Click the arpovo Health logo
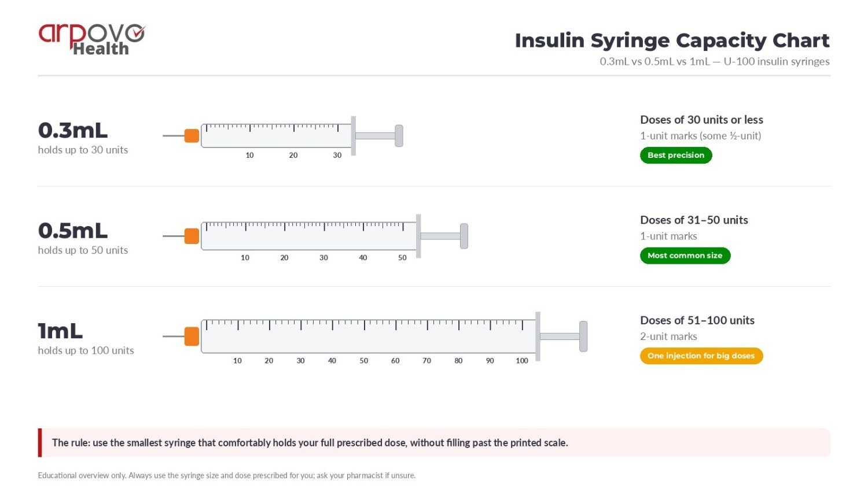This screenshot has height=488, width=868. pos(91,39)
